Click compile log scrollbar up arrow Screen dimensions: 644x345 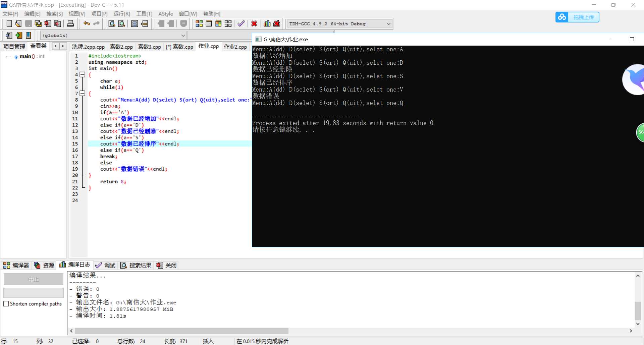pos(638,276)
